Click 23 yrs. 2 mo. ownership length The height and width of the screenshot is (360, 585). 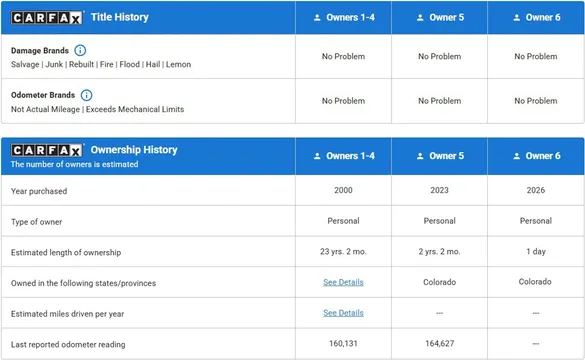point(343,252)
